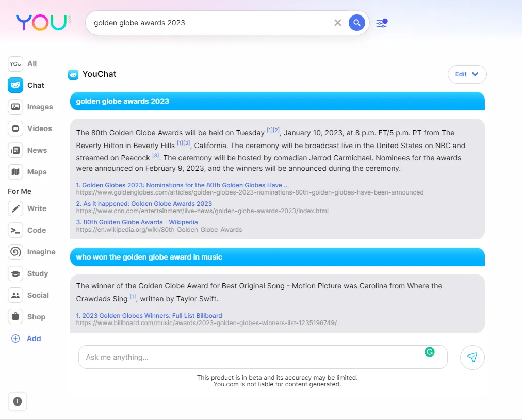Click the billboard.com URL text

point(206,323)
